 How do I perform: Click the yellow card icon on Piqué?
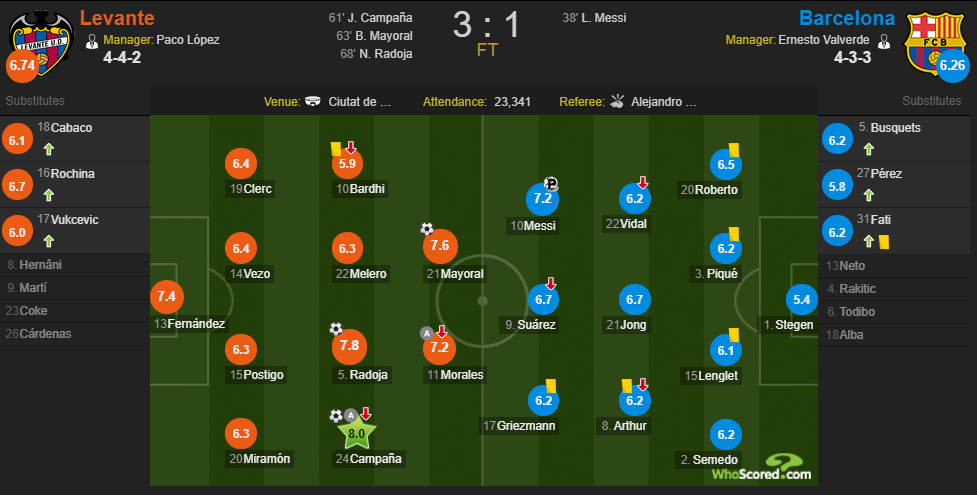tap(734, 234)
